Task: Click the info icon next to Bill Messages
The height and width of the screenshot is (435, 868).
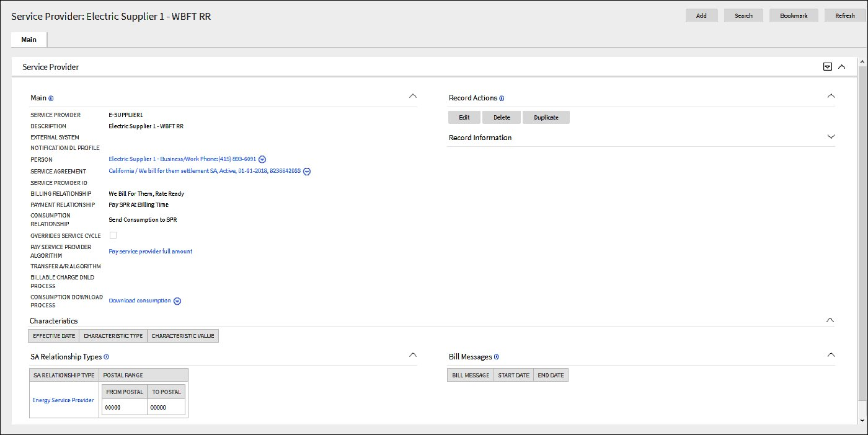Action: (495, 356)
